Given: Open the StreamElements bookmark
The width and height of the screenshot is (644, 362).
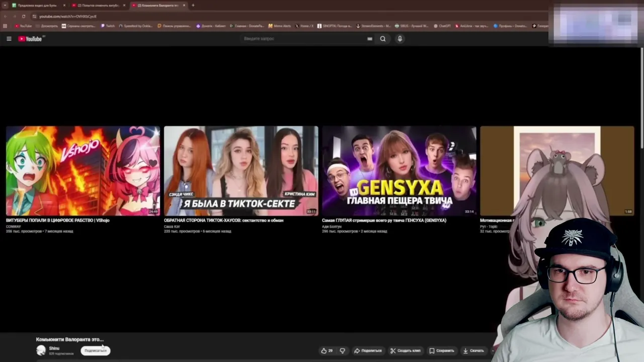Looking at the screenshot, I should tap(373, 26).
